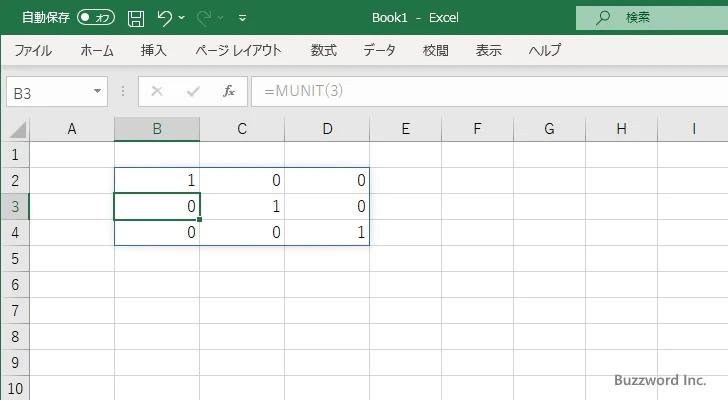The height and width of the screenshot is (400, 728).
Task: Click the formula bar Cancel X icon
Action: tap(157, 91)
